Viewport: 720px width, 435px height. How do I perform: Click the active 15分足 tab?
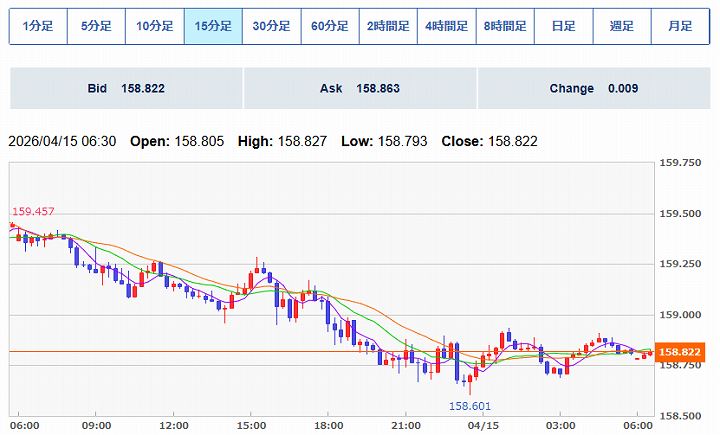(213, 26)
